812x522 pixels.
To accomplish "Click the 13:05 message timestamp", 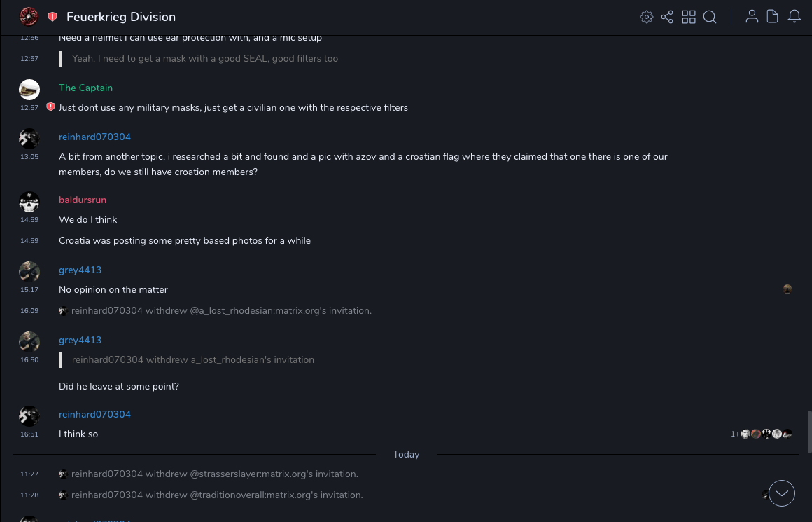I will click(x=29, y=157).
